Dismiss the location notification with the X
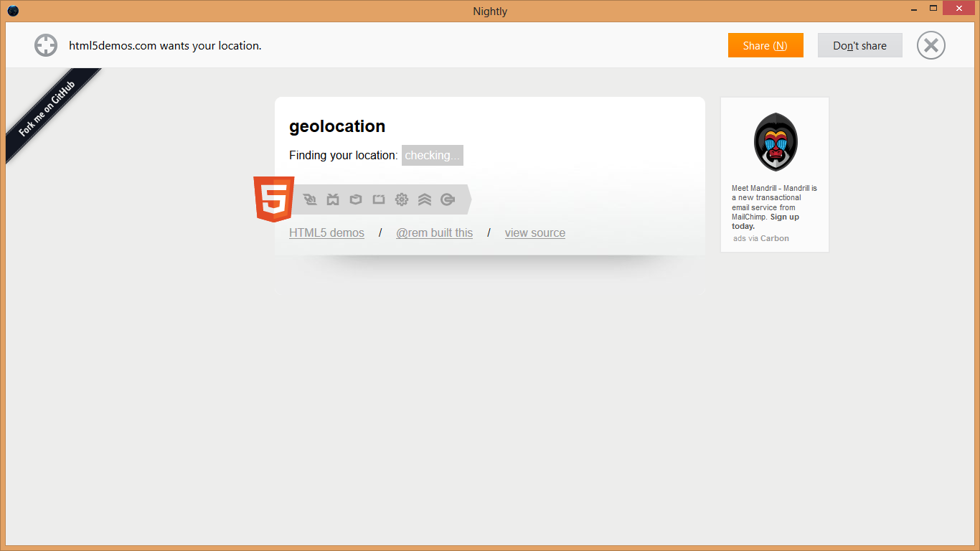 (930, 45)
